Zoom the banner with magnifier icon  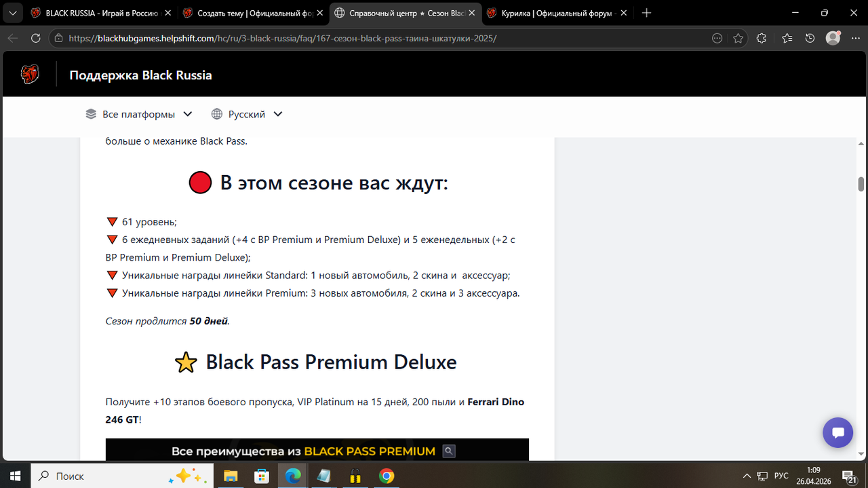tap(448, 451)
